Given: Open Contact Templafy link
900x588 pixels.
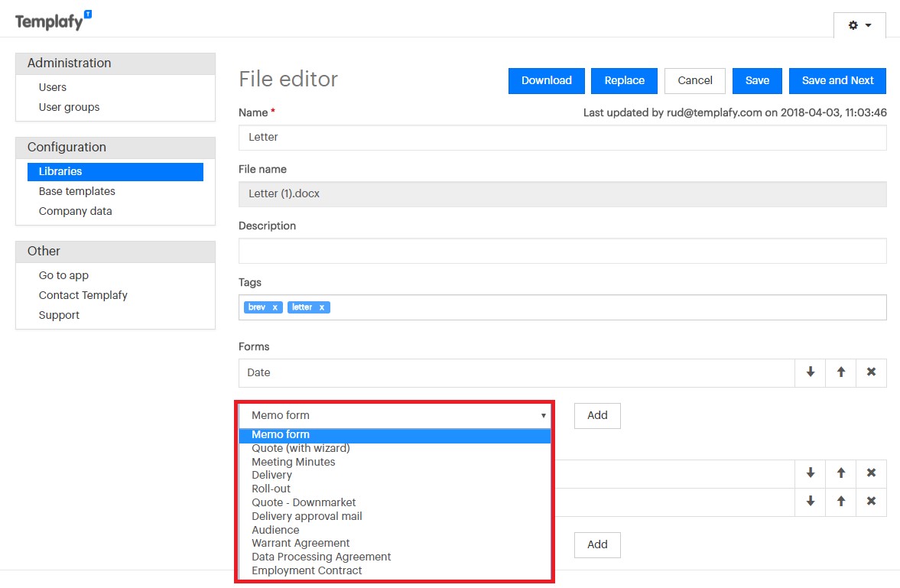Looking at the screenshot, I should point(83,295).
